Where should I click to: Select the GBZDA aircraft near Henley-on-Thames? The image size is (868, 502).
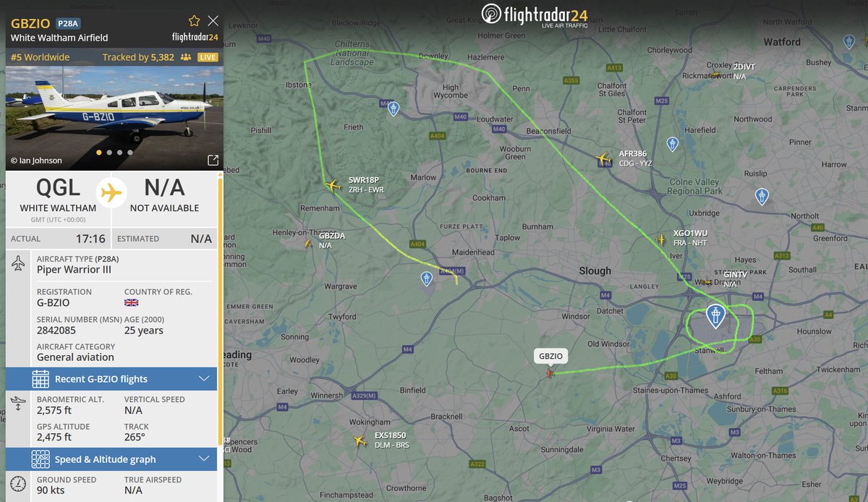(x=309, y=244)
